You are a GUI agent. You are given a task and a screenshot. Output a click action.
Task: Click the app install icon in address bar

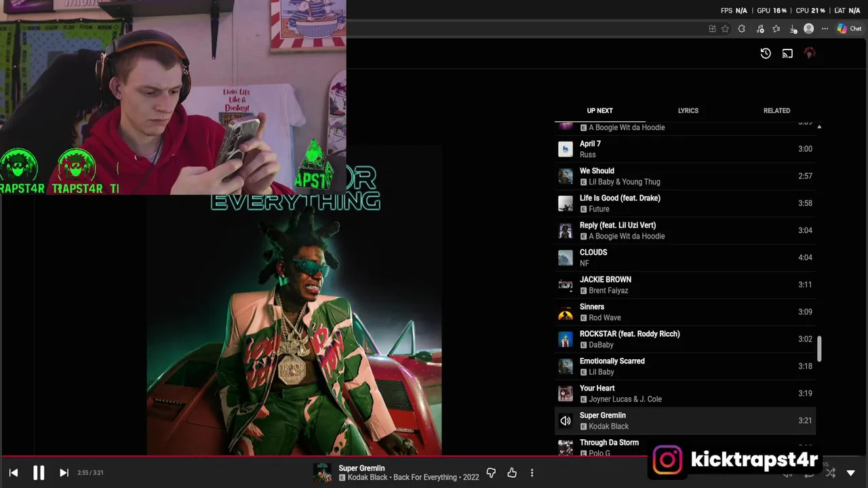click(712, 28)
